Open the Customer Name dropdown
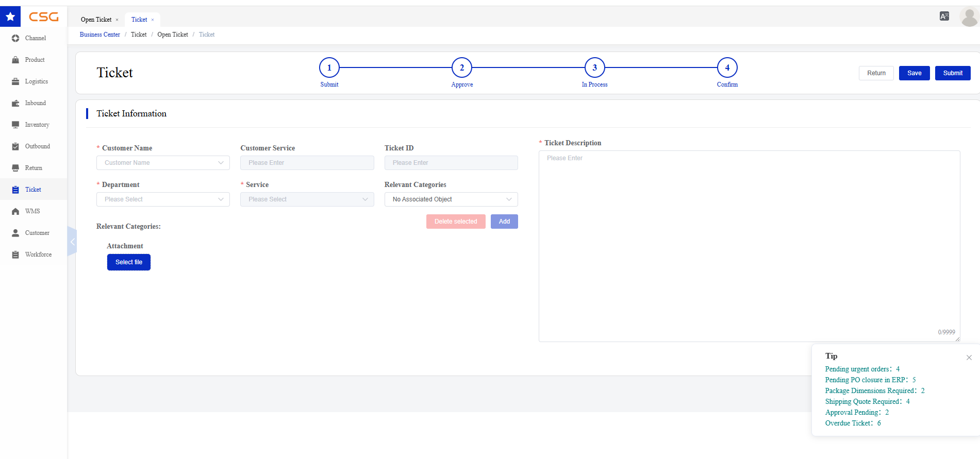Screen dimensions: 980x459 click(x=163, y=163)
